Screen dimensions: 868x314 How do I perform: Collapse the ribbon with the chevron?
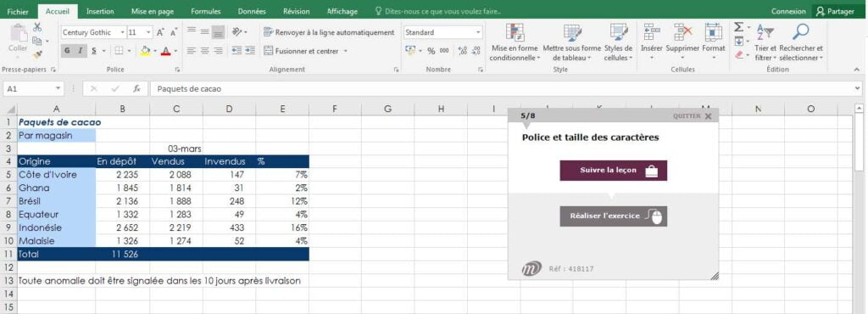tap(856, 70)
